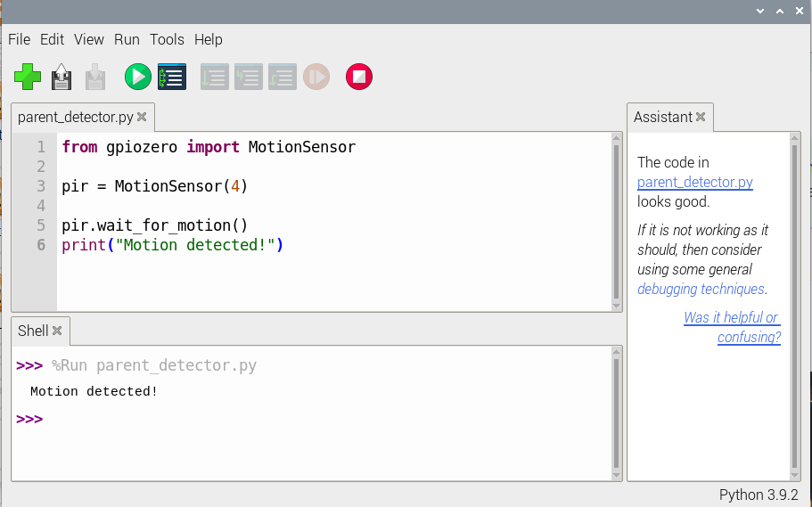The width and height of the screenshot is (812, 507).
Task: Open the Help menu
Action: pos(209,39)
